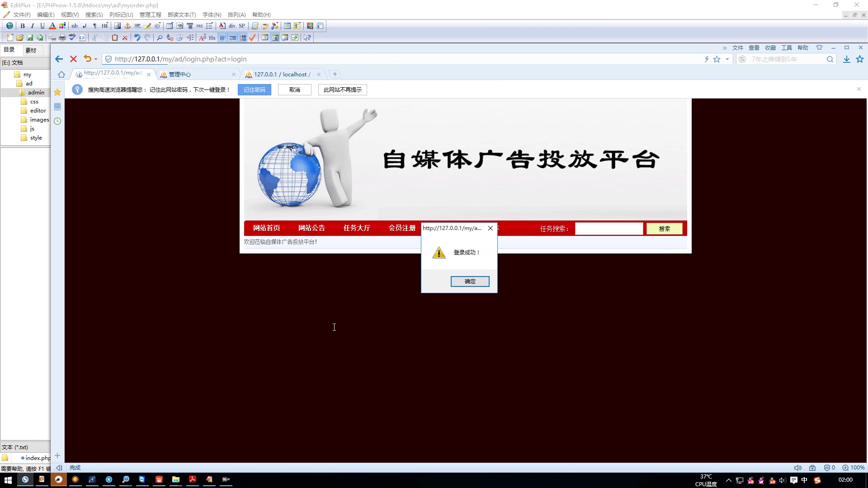
Task: Open the restore-tab dropdown arrow beside undo
Action: tap(96, 59)
